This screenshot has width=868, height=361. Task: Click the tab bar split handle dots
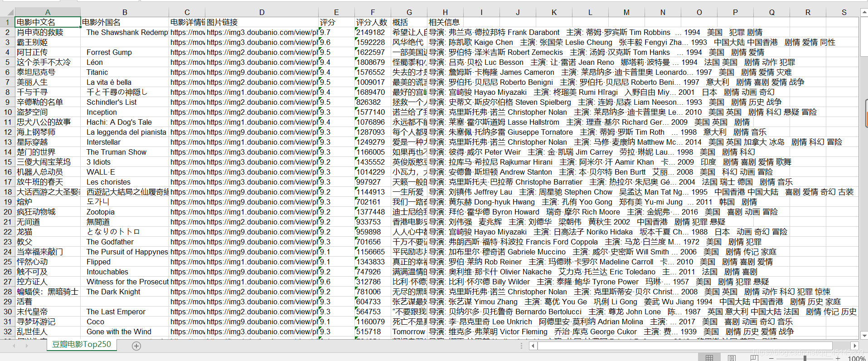tap(521, 346)
